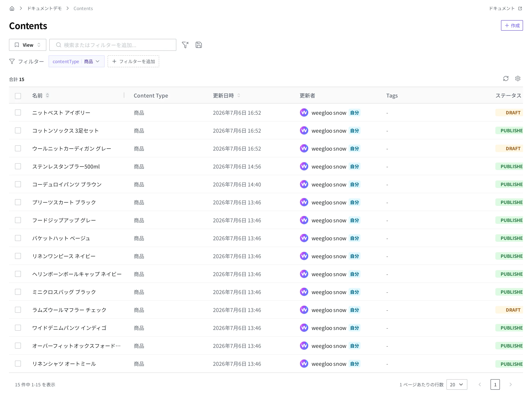
Task: Open the contentType 商品 filter dropdown
Action: [76, 61]
